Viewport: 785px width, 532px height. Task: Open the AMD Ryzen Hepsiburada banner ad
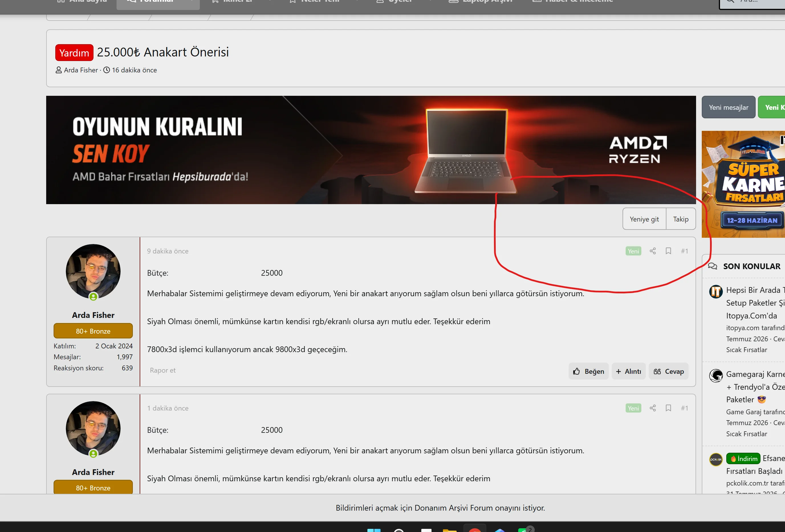371,150
